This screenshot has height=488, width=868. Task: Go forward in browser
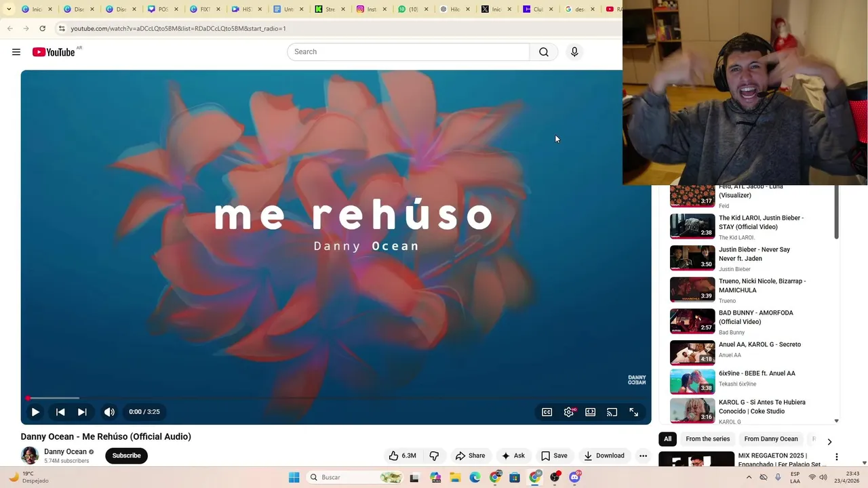pyautogui.click(x=26, y=28)
